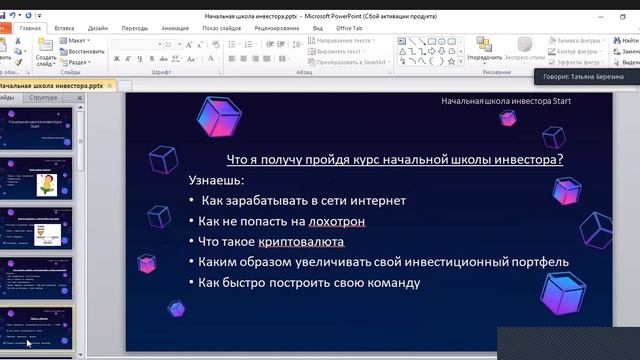640x360 pixels.
Task: Select the Right Brace shape
Action: pyautogui.click(x=441, y=62)
